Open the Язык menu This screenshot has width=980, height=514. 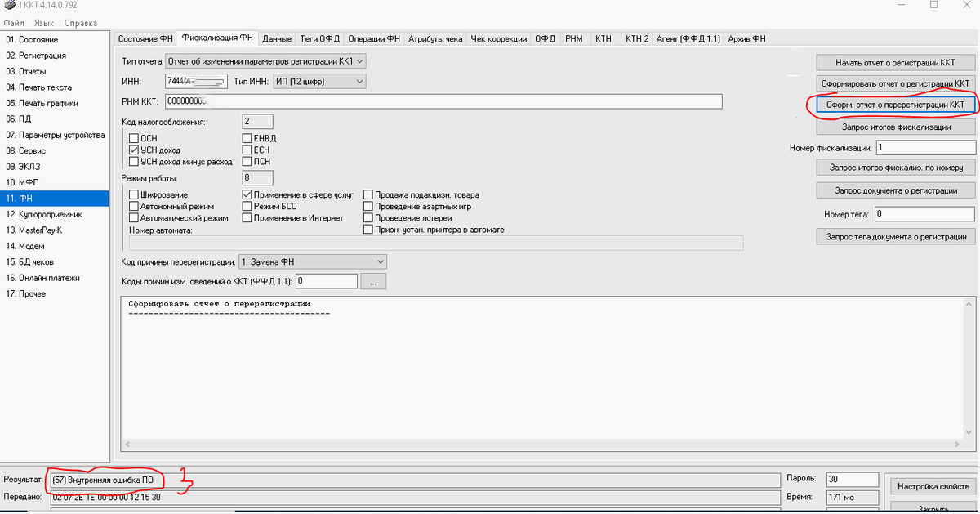point(43,23)
